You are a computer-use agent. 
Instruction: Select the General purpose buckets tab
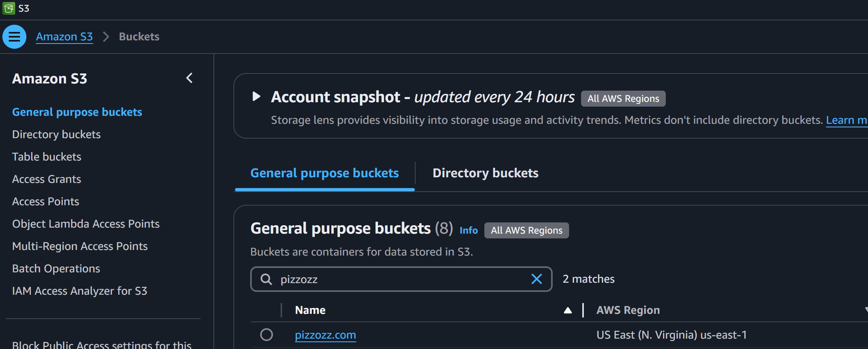point(324,173)
